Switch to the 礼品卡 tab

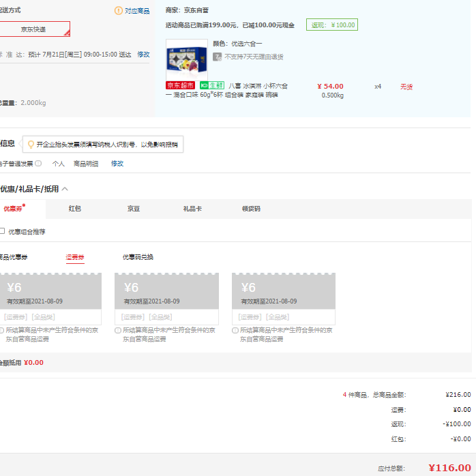click(192, 209)
